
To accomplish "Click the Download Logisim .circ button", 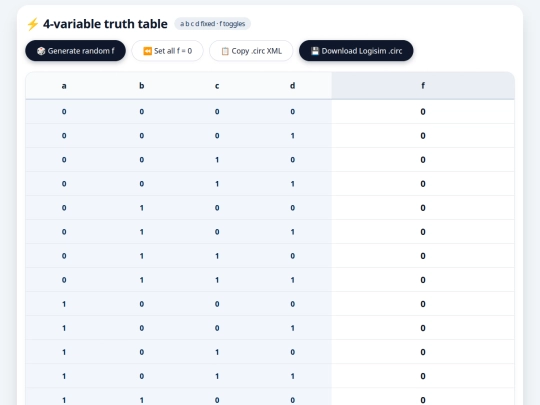I will 356,51.
